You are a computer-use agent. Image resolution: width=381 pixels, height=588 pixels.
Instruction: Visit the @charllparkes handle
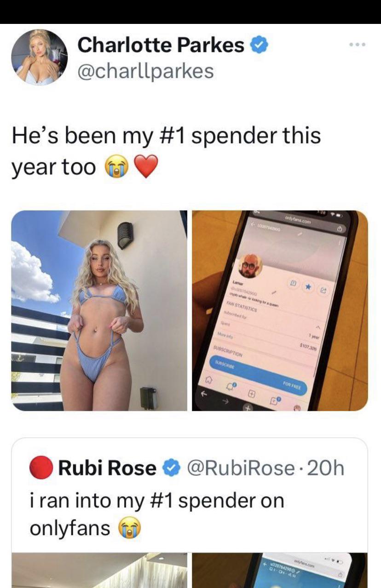click(x=145, y=71)
